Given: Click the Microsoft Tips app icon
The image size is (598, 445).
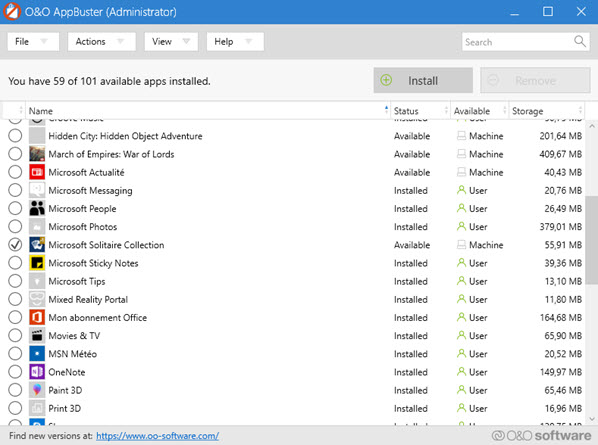Looking at the screenshot, I should click(x=37, y=281).
